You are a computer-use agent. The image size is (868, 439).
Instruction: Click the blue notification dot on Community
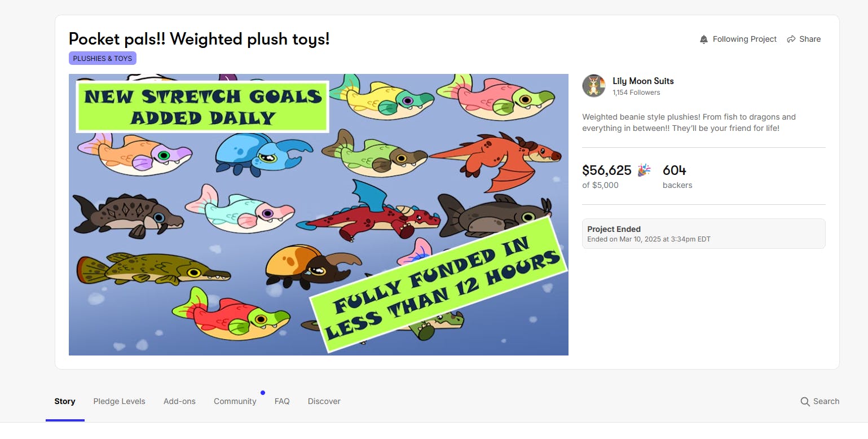click(263, 393)
